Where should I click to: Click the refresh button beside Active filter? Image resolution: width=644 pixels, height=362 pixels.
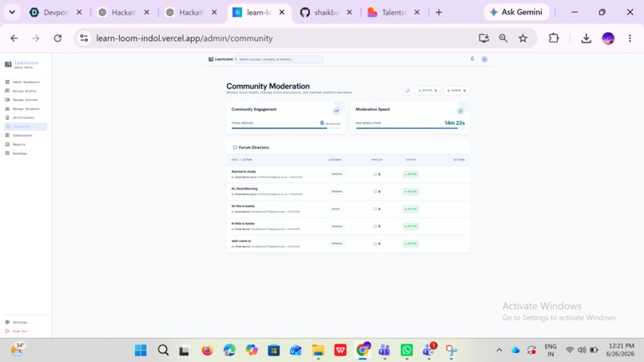[x=407, y=90]
